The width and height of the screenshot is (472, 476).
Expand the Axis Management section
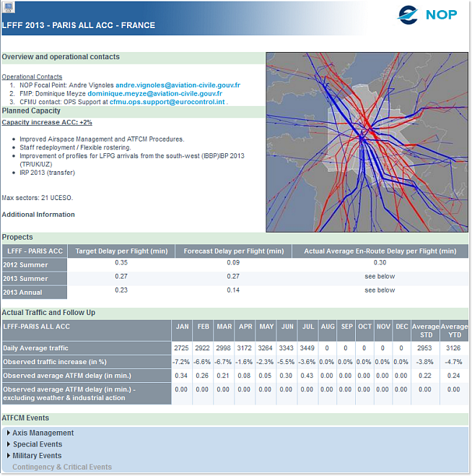pyautogui.click(x=43, y=433)
